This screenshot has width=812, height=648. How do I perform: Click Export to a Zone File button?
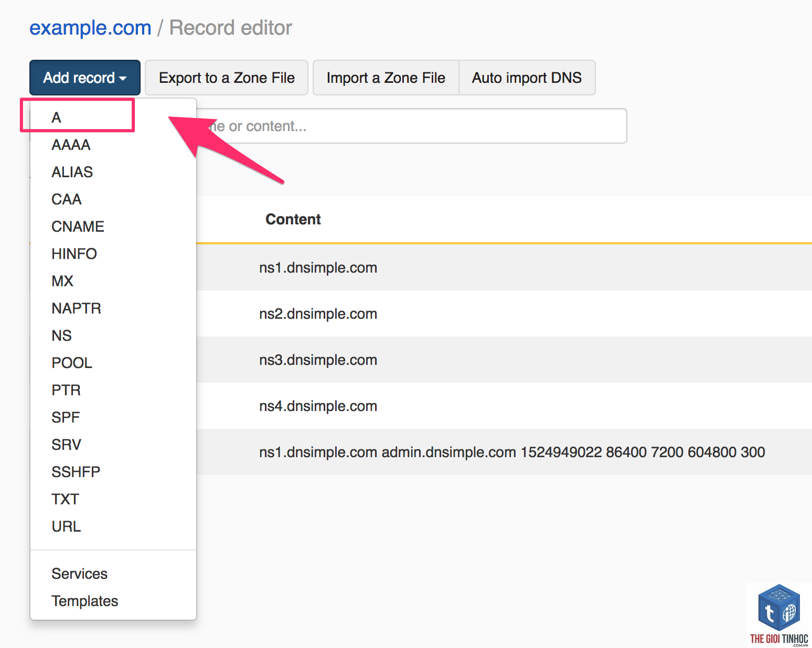coord(227,78)
